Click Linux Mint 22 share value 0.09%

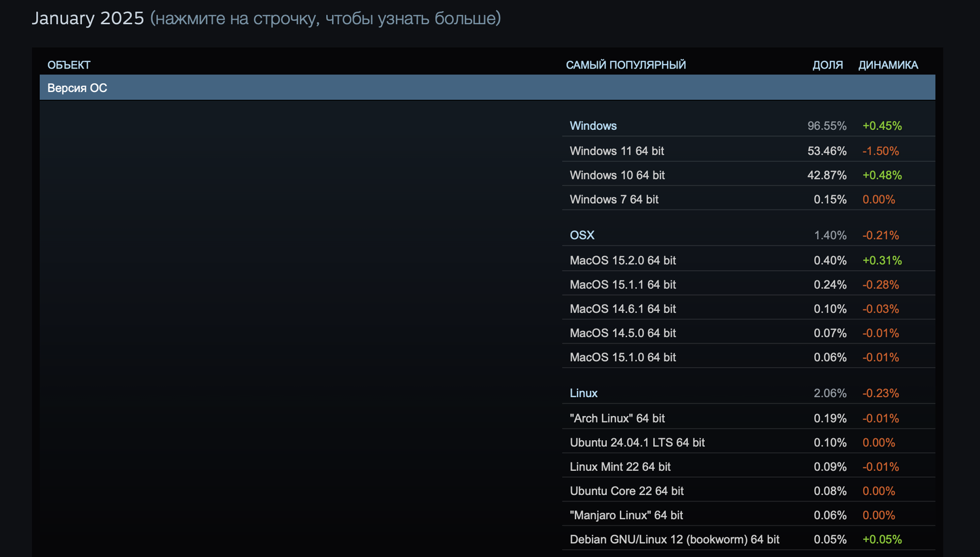pos(830,466)
